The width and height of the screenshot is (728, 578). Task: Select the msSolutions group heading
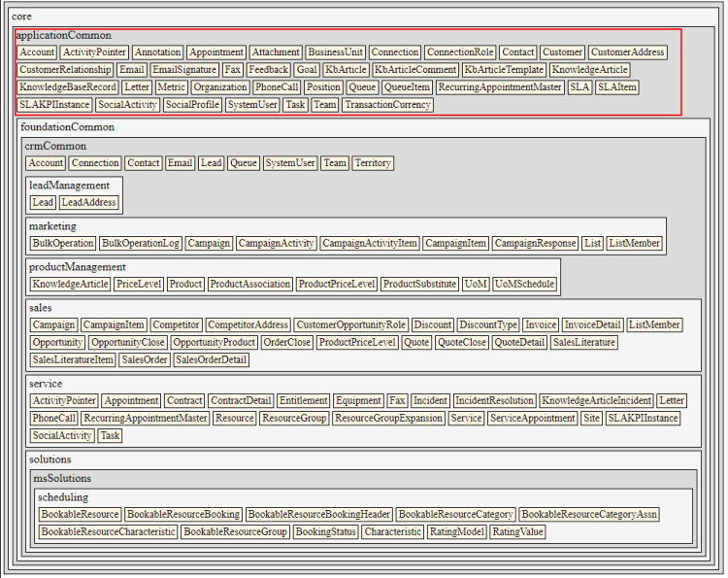point(62,479)
